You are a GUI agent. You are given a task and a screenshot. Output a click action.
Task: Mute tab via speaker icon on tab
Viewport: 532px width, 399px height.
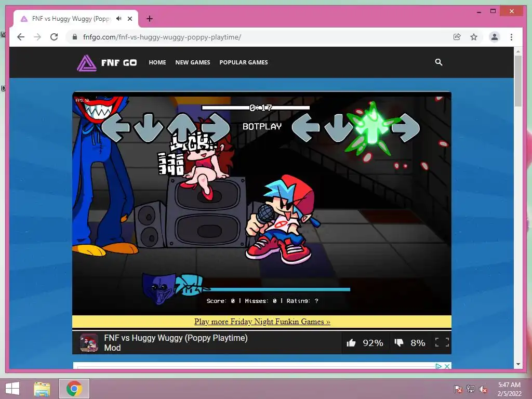coord(119,19)
